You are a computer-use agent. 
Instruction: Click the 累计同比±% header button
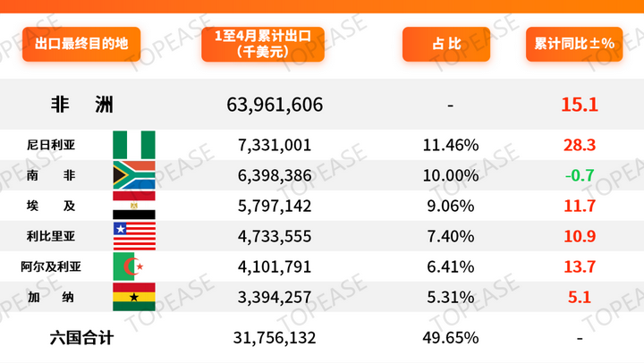[x=574, y=44]
